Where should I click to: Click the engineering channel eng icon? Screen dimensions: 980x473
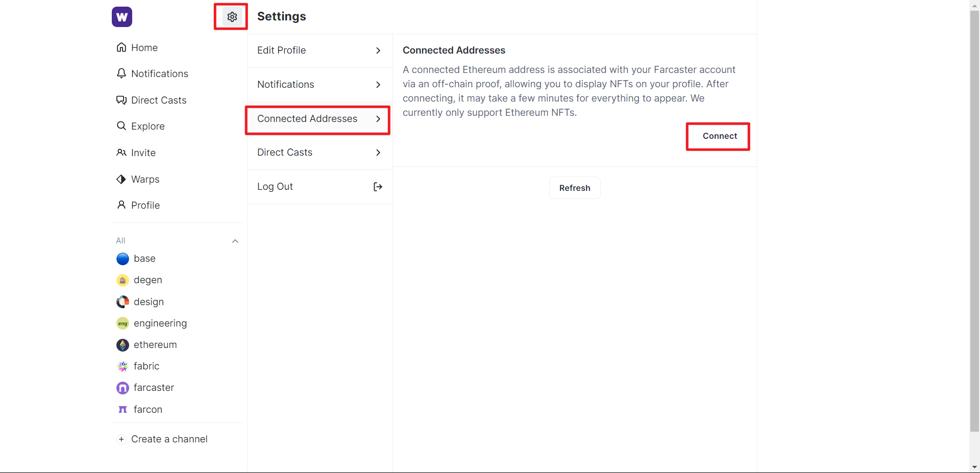point(122,323)
